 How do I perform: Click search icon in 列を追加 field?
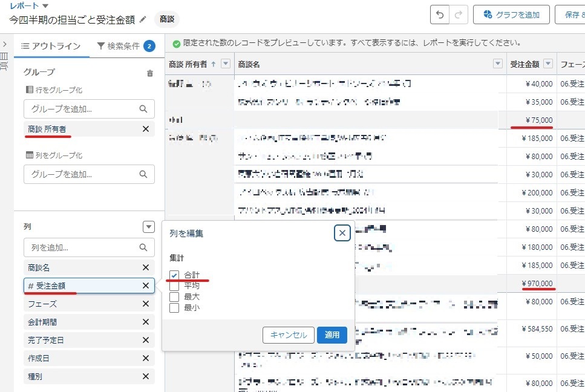coord(143,247)
